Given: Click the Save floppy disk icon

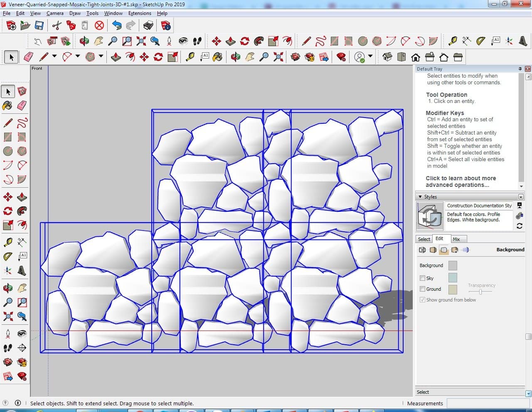Looking at the screenshot, I should point(39,26).
